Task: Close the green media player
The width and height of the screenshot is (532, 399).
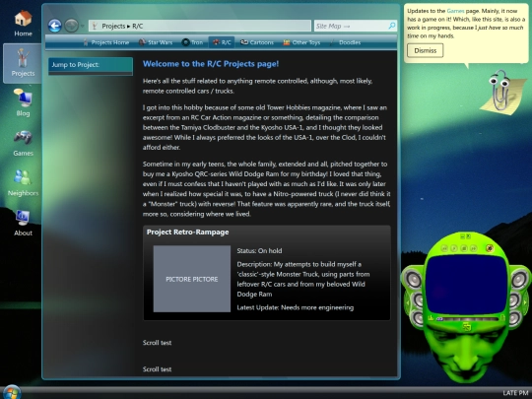Action: click(469, 236)
